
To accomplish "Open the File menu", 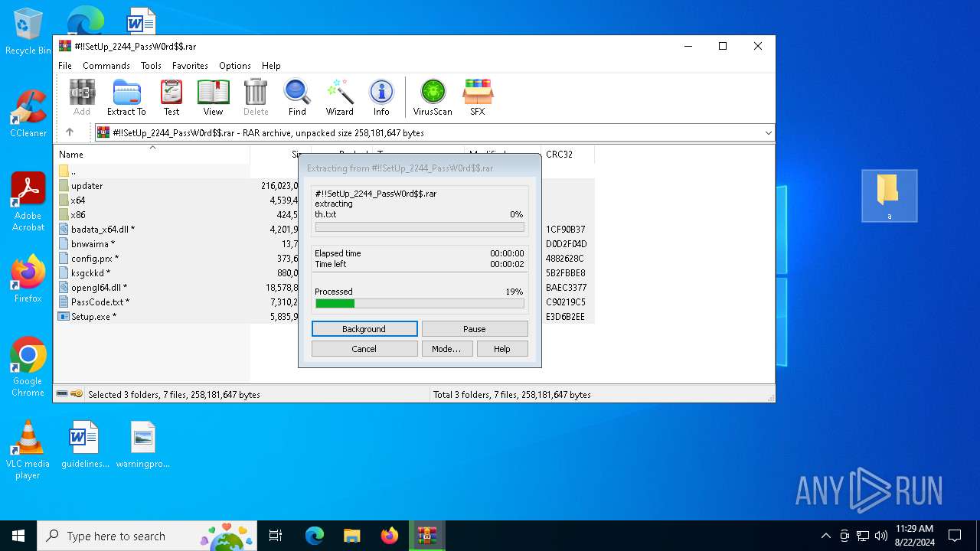I will [65, 66].
